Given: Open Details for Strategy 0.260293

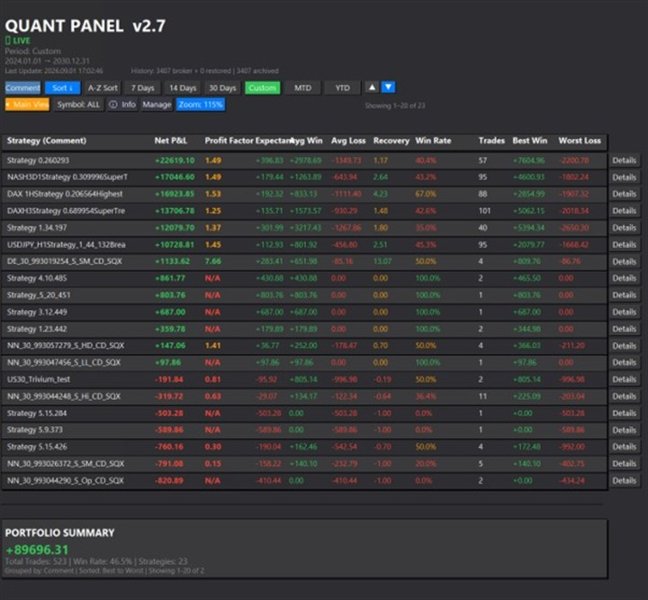Looking at the screenshot, I should [624, 160].
